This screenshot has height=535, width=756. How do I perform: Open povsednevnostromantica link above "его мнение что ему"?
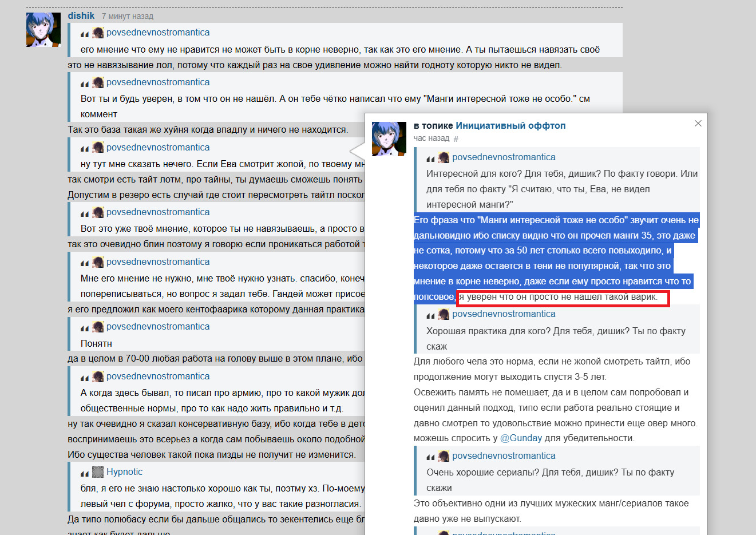[158, 32]
